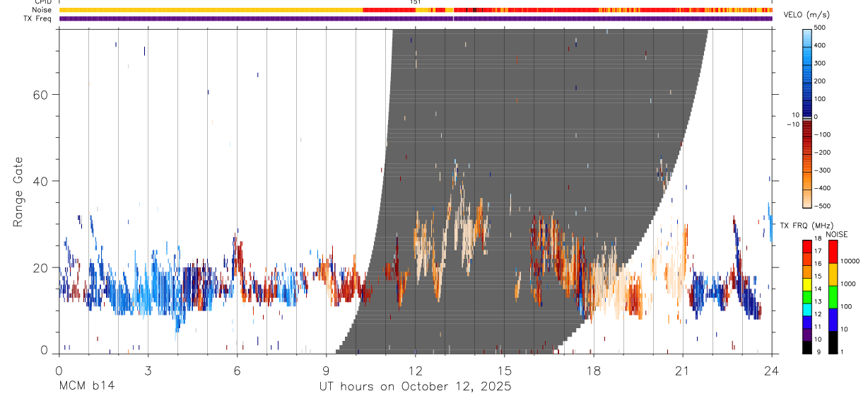Click the 18 tick on the UT hours axis

tap(593, 371)
